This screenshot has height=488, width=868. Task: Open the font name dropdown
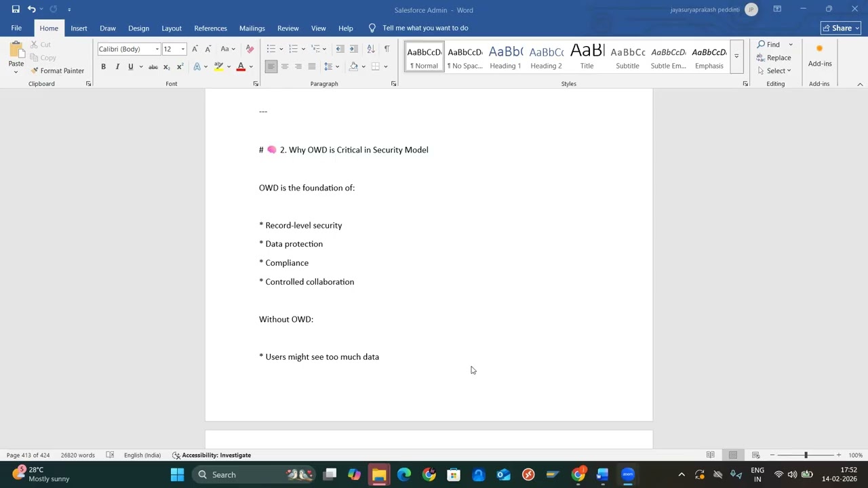coord(157,49)
